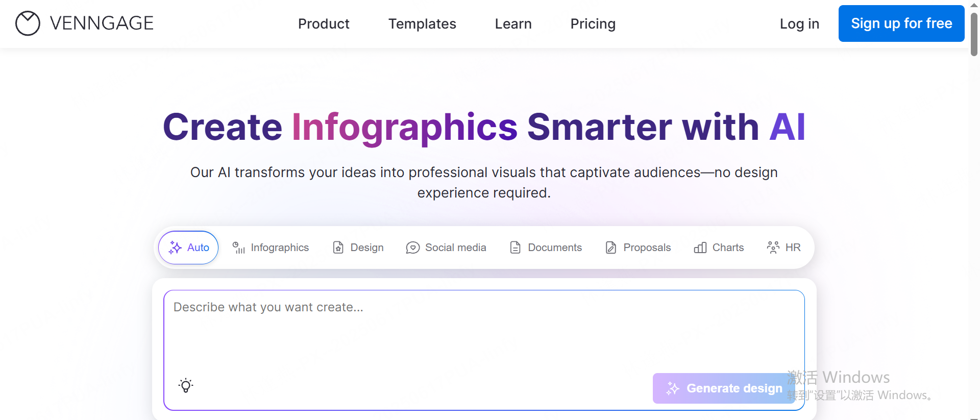Viewport: 980px width, 420px height.
Task: Click the Log in link
Action: click(x=799, y=23)
